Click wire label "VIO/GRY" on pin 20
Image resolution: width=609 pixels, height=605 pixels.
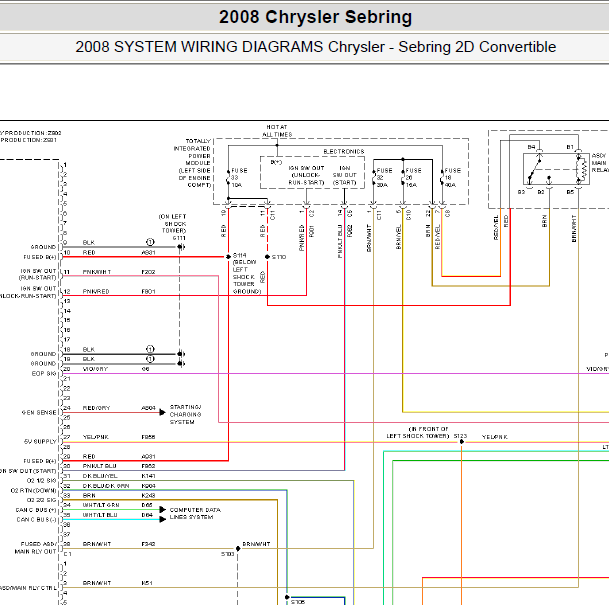coord(95,369)
